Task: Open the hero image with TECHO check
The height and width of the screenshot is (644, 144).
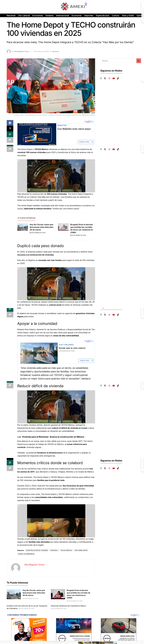Action: [51, 86]
